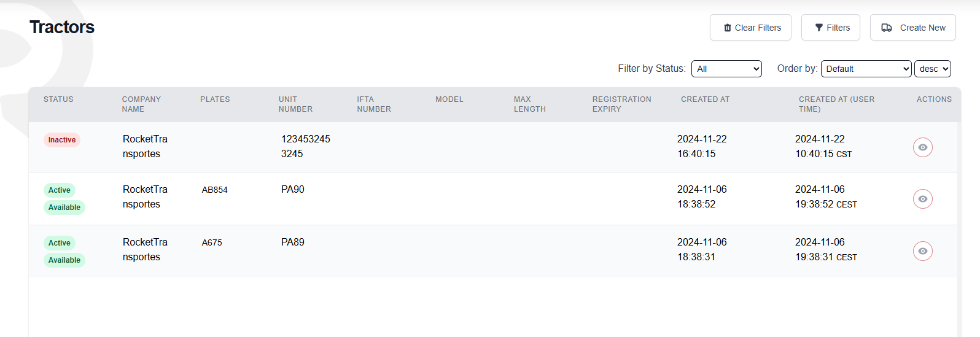Click user time 19:38:52 CEST
This screenshot has height=337, width=980.
click(x=826, y=204)
